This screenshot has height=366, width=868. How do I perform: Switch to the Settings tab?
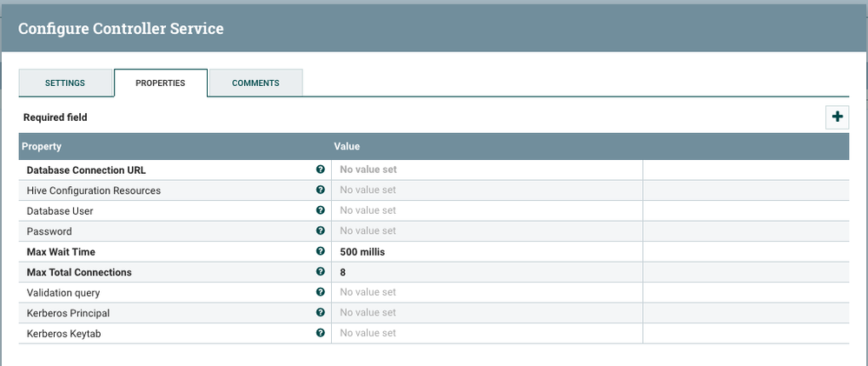click(x=65, y=83)
